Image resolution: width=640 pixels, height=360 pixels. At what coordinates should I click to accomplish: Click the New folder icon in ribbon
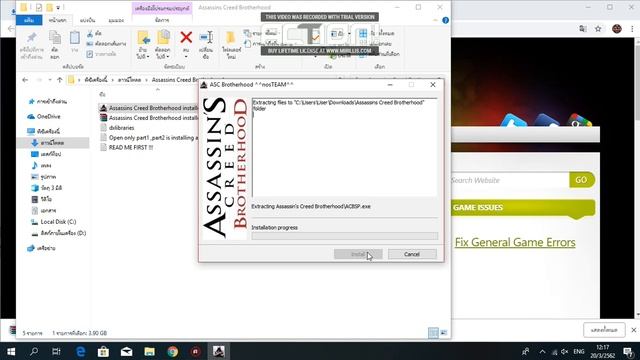point(231,38)
